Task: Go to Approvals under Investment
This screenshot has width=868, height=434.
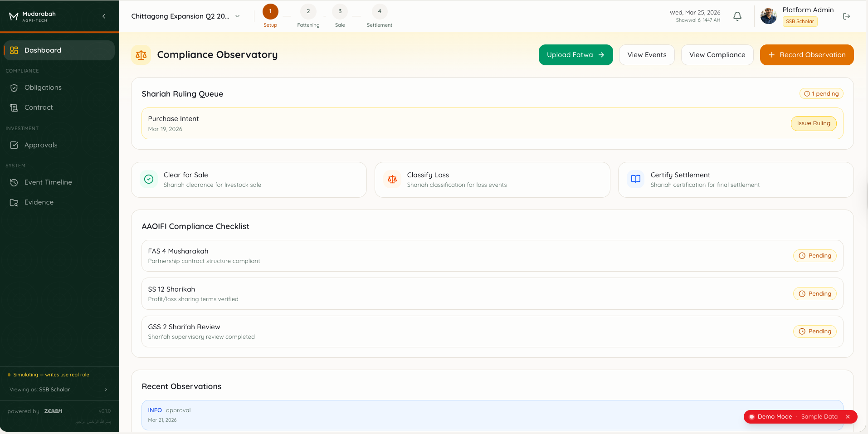Action: point(41,145)
